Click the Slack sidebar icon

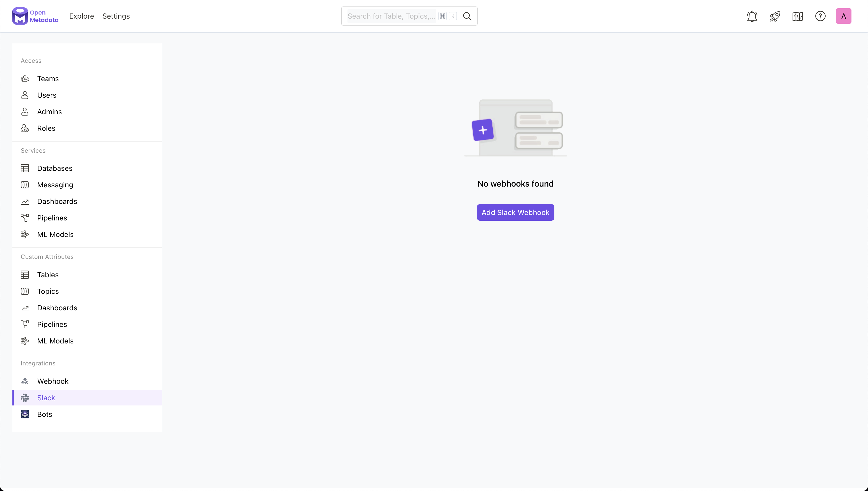coord(25,398)
